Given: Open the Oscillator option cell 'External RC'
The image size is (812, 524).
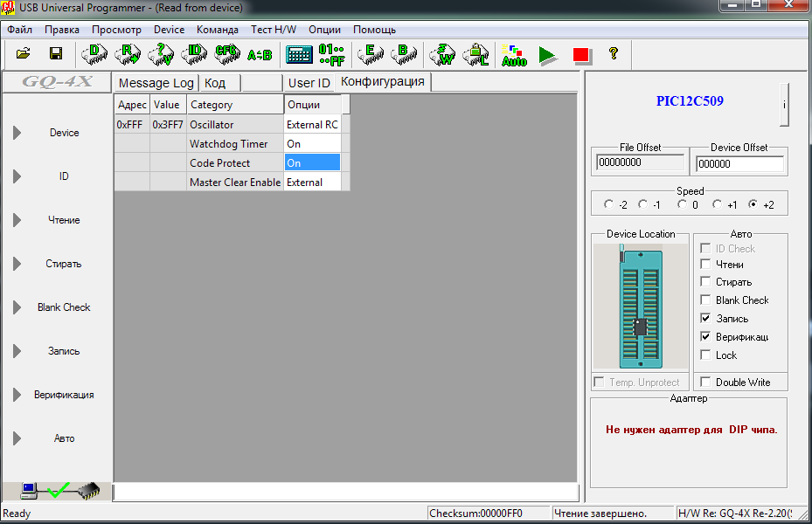Looking at the screenshot, I should 312,125.
